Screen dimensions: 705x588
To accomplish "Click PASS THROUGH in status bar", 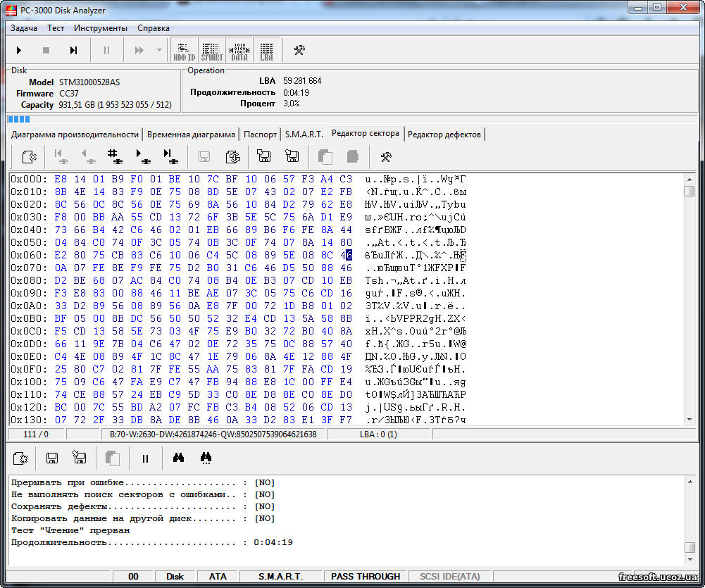I will (x=366, y=577).
